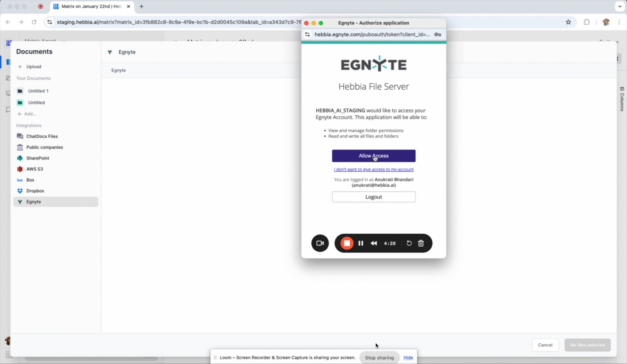Delete recording using the trash icon
This screenshot has width=627, height=364.
tap(421, 243)
